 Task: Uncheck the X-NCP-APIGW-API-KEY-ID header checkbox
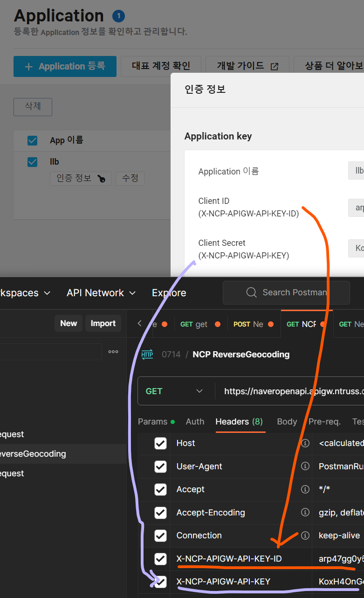tap(160, 559)
